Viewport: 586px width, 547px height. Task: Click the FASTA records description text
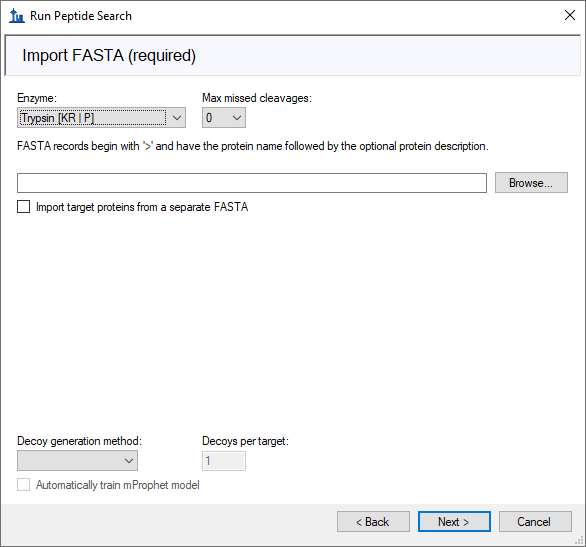[253, 146]
